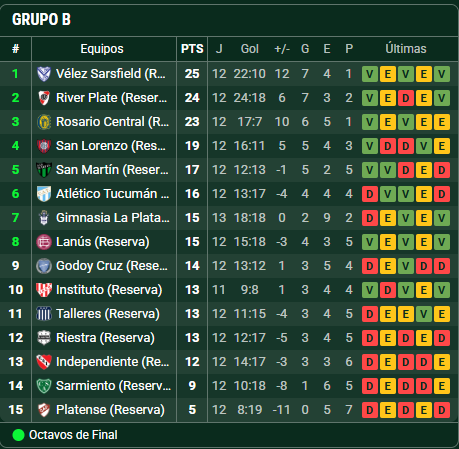459x449 pixels.
Task: Click the Atlético Tucumán team crest
Action: (44, 194)
